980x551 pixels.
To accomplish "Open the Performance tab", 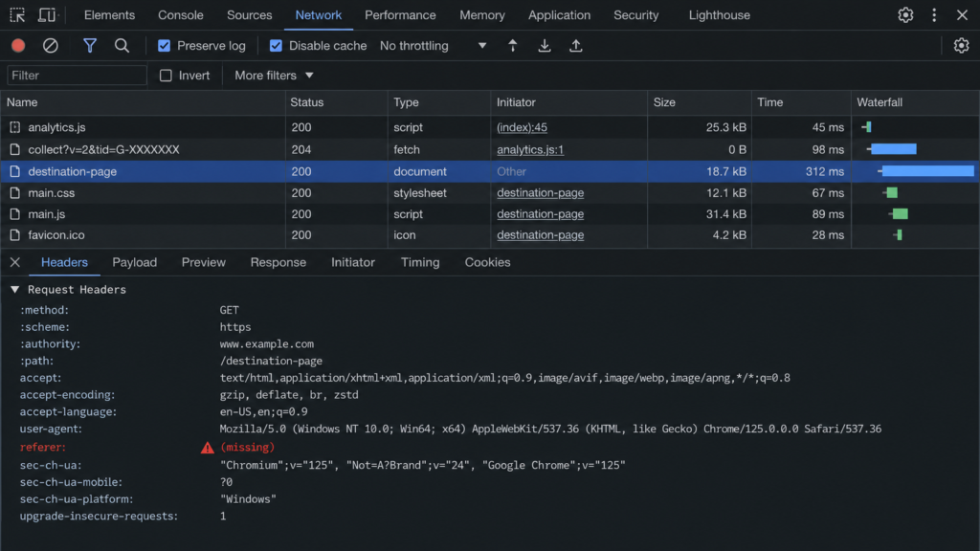I will [400, 15].
